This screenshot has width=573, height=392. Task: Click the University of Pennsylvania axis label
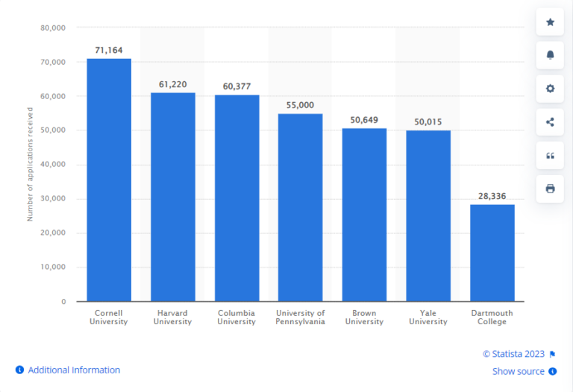301,317
